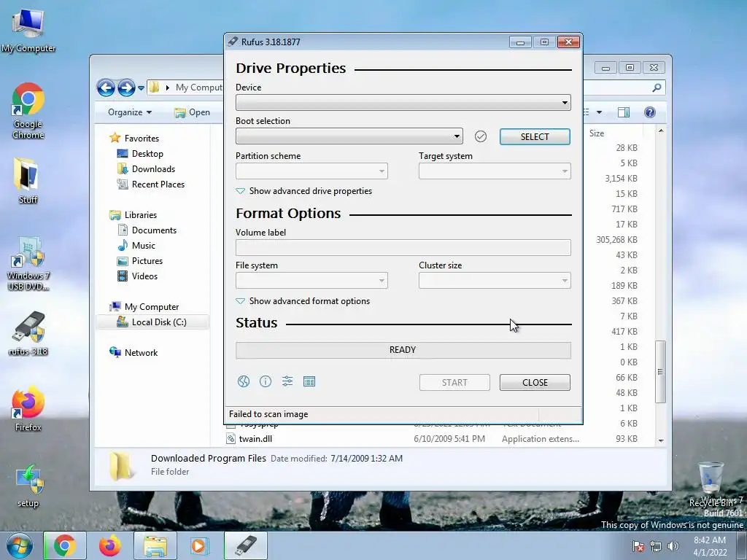Open the Cluster size dropdown

coord(495,281)
